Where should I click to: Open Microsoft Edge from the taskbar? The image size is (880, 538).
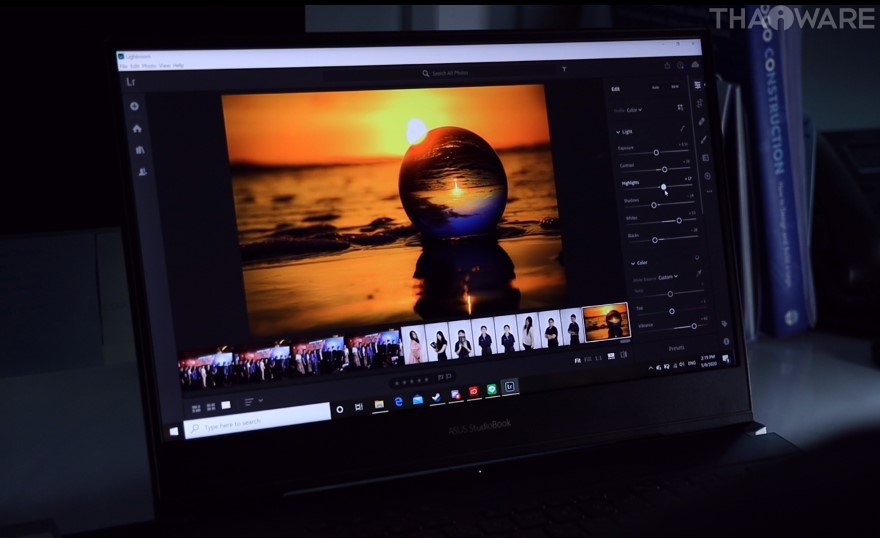(x=398, y=402)
